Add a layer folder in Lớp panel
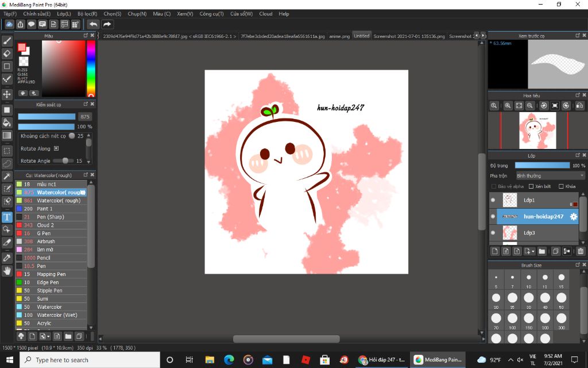The width and height of the screenshot is (588, 368). [x=541, y=251]
